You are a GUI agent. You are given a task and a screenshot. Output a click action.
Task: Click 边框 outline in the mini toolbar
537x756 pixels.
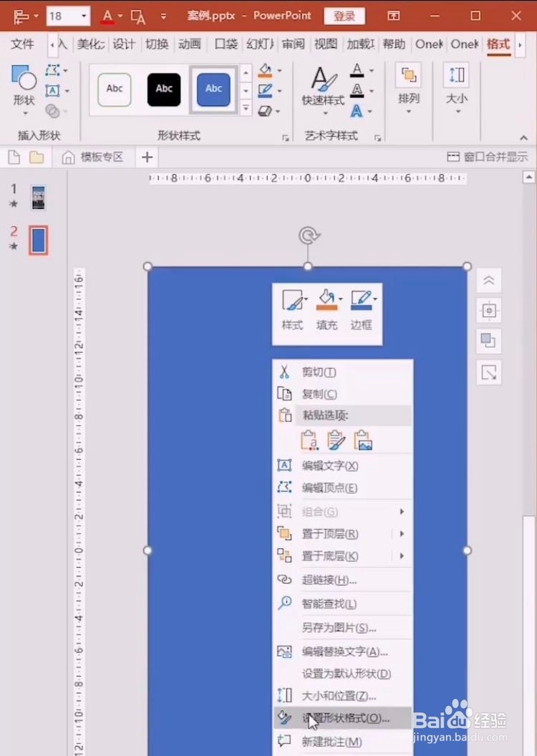pos(361,310)
